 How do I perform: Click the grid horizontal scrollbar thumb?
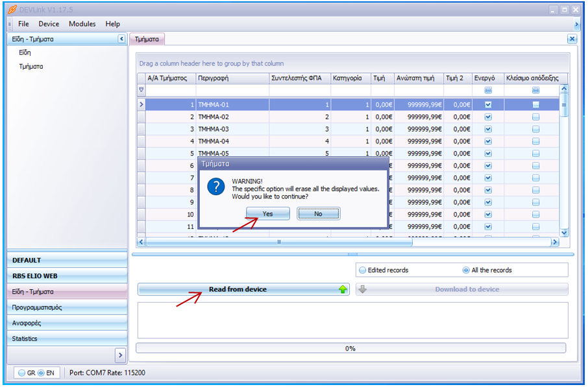tap(279, 242)
